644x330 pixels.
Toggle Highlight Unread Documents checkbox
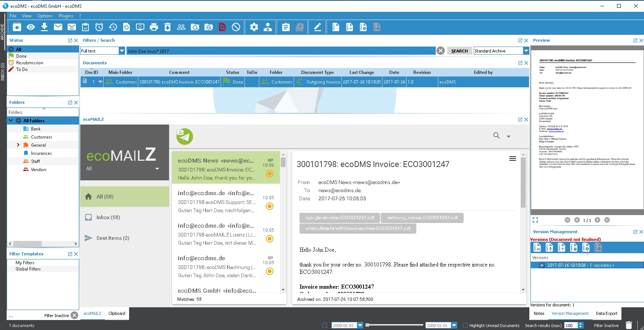(x=465, y=326)
